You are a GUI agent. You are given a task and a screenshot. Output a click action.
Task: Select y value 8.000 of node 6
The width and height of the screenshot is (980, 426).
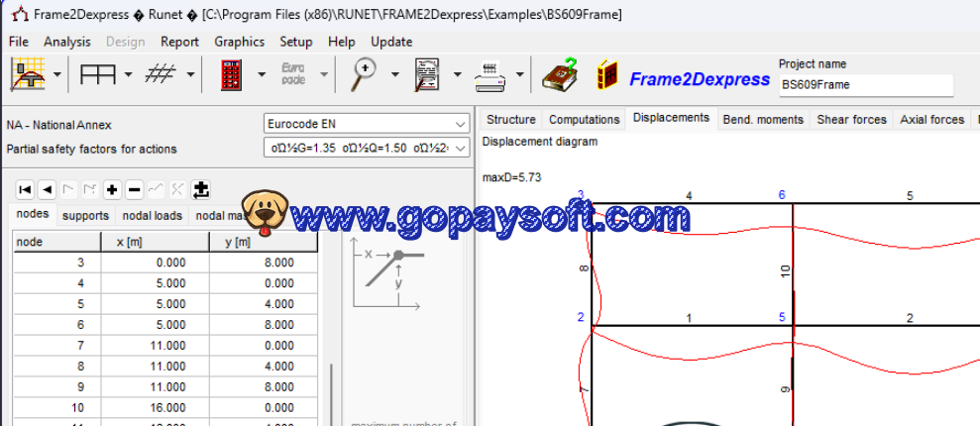[264, 325]
